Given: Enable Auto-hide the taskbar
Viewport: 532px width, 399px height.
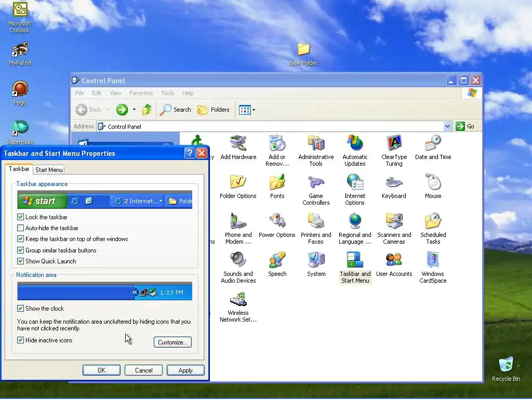Looking at the screenshot, I should coord(20,228).
